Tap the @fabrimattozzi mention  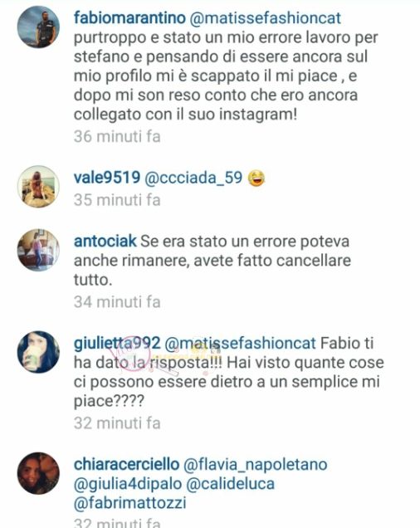(x=130, y=503)
